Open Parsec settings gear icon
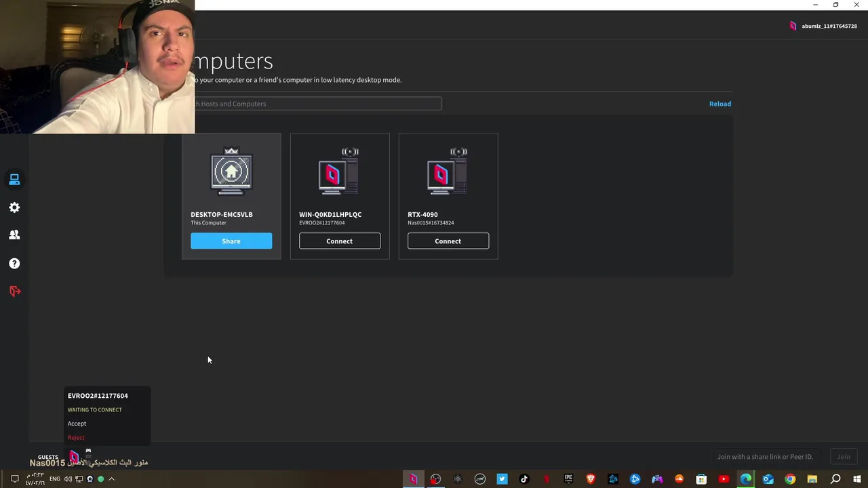The height and width of the screenshot is (488, 868). [14, 207]
